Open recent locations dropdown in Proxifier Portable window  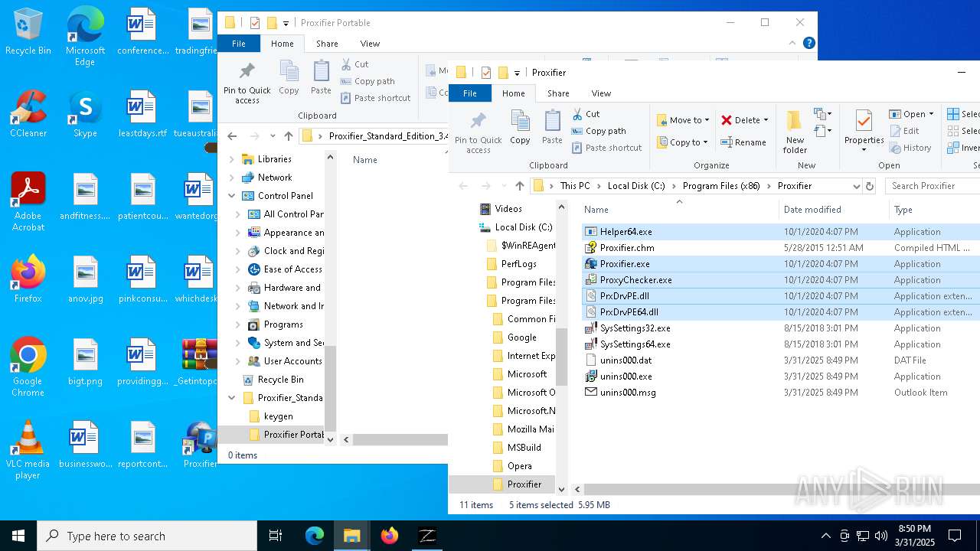click(x=273, y=136)
